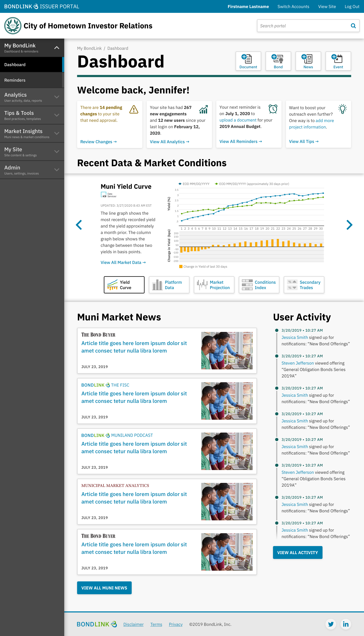Open BondLink Twitter page
364x636 pixels.
click(x=331, y=624)
